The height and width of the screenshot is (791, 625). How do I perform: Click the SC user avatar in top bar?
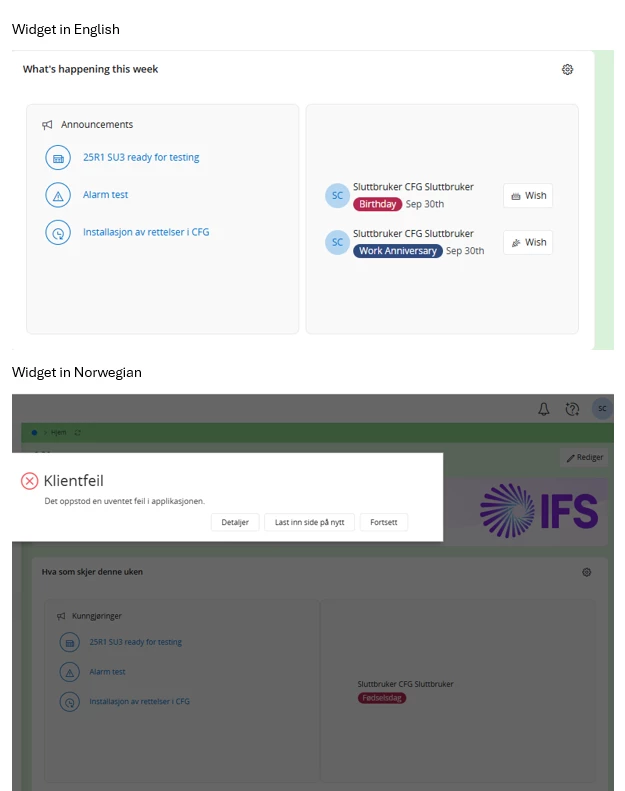pos(602,409)
